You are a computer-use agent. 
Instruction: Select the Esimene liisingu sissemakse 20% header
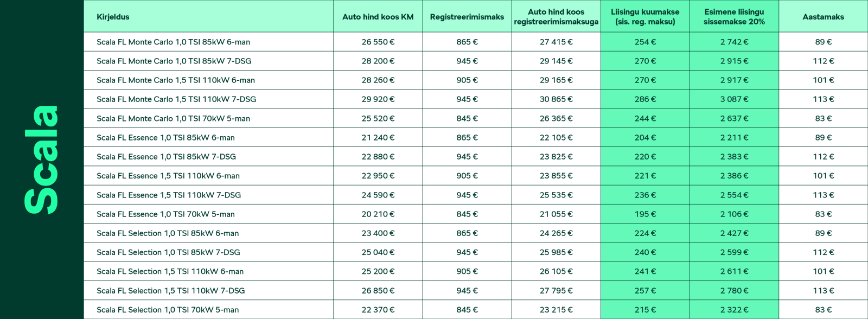coord(734,17)
